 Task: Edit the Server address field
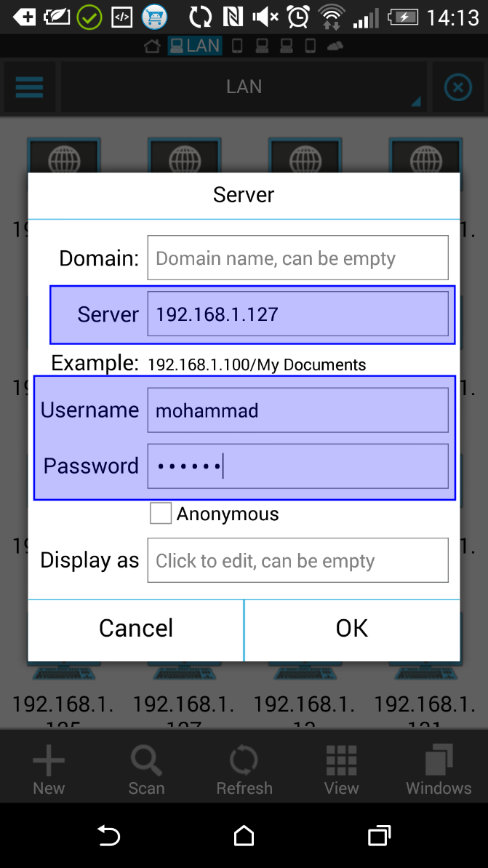(x=297, y=314)
